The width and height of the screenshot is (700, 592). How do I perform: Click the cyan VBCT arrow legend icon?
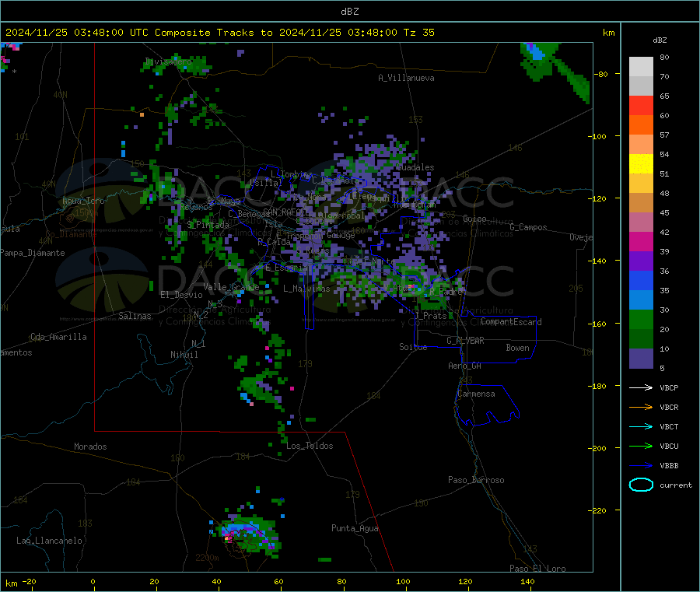point(641,427)
